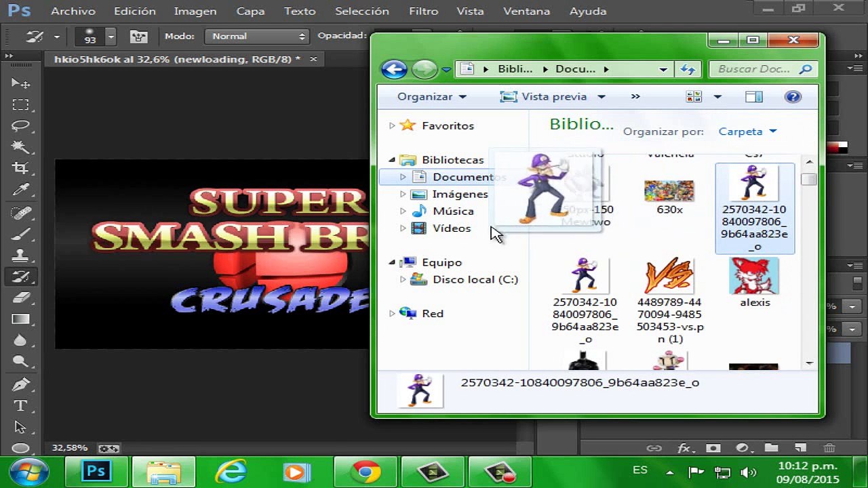
Task: Open the Filtro menu
Action: tap(423, 12)
